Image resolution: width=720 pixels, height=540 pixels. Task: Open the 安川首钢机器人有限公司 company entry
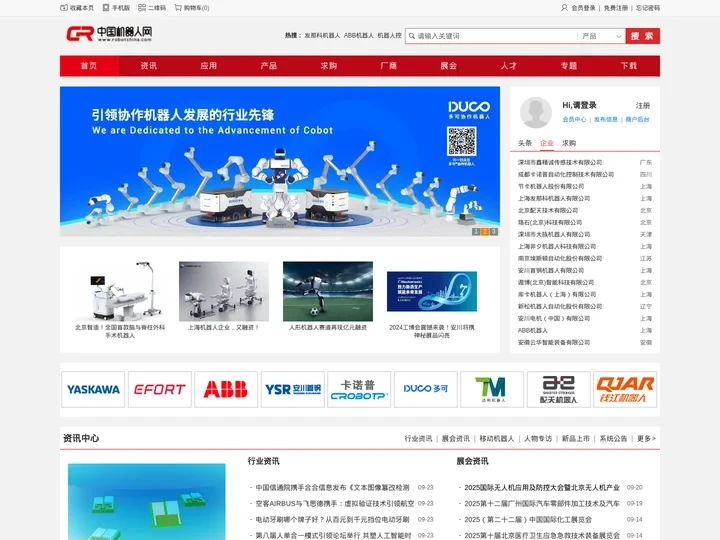[551, 270]
